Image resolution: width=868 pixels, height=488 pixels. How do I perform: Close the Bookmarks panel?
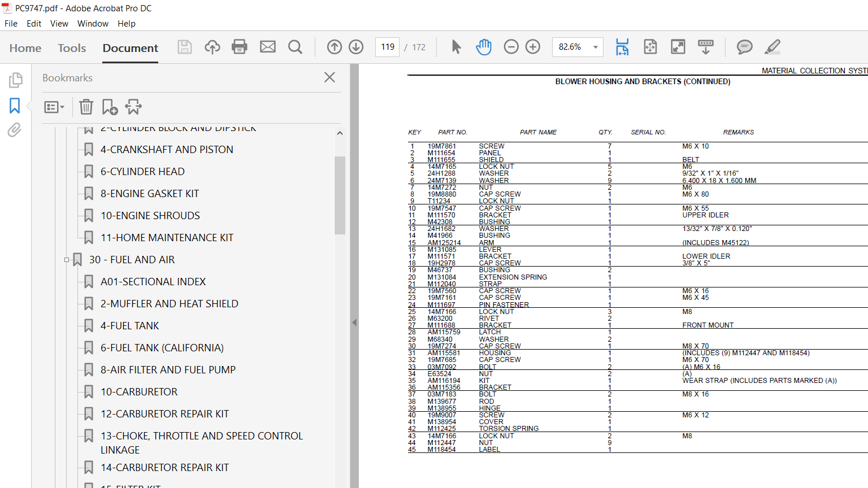[x=329, y=77]
